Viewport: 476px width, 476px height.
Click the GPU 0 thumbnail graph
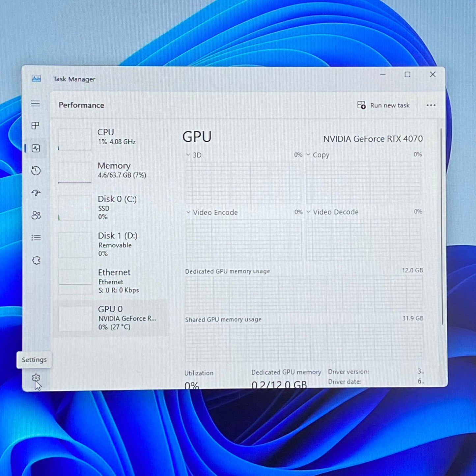[x=75, y=318]
